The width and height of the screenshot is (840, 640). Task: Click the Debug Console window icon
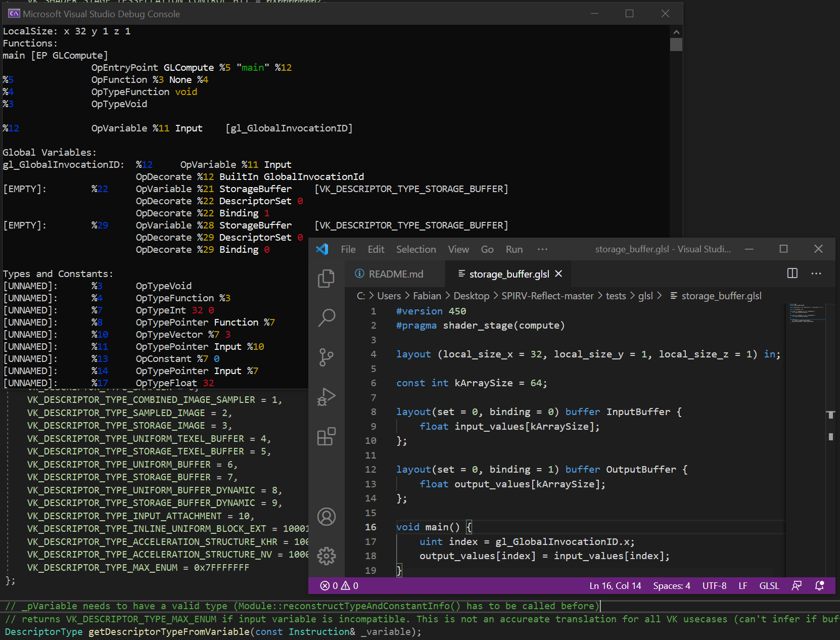[14, 14]
